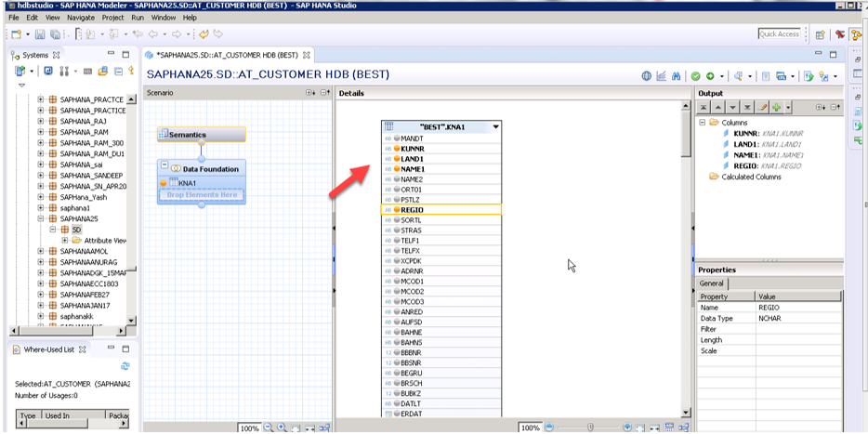Image resolution: width=868 pixels, height=434 pixels.
Task: Select the General tab in Properties
Action: coord(711,283)
